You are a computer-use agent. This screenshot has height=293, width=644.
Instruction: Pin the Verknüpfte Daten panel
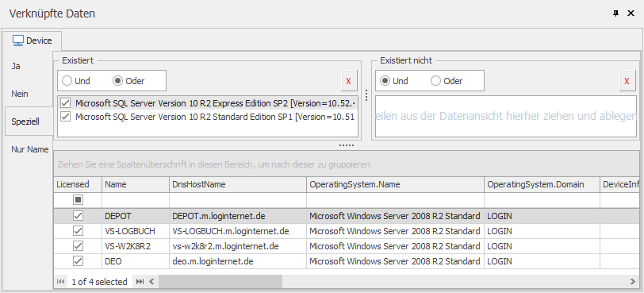(x=615, y=13)
